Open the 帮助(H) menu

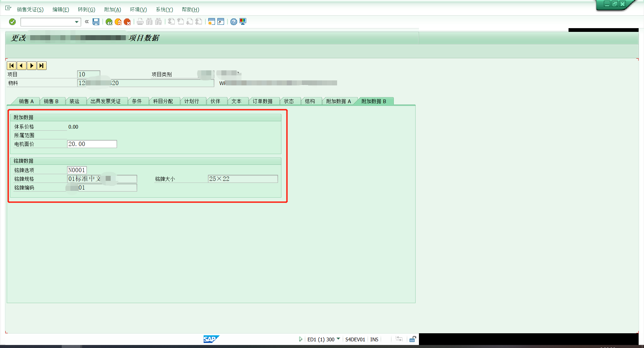pyautogui.click(x=191, y=9)
